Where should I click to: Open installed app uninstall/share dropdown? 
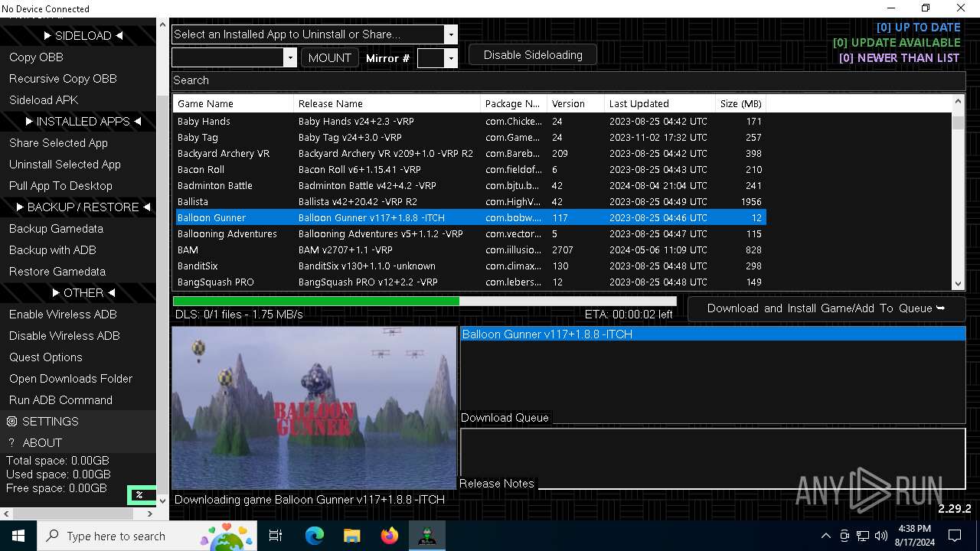(x=451, y=34)
